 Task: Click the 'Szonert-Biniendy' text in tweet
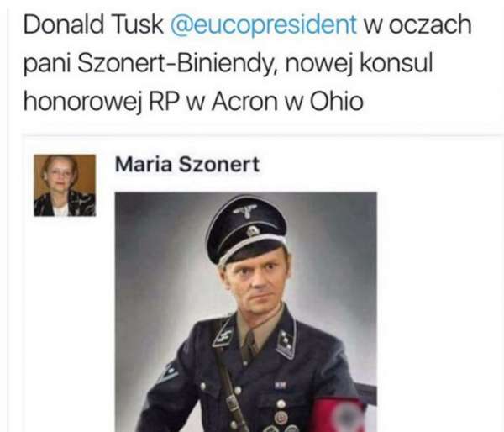click(175, 63)
